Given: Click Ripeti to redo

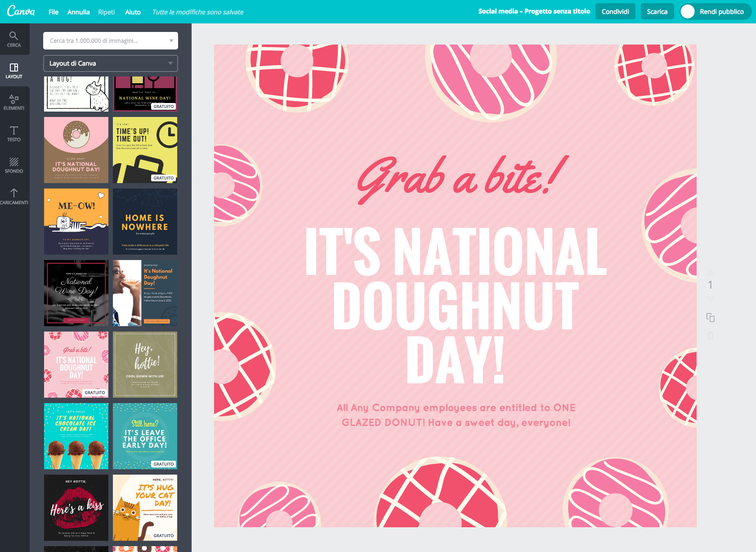Looking at the screenshot, I should coord(107,12).
